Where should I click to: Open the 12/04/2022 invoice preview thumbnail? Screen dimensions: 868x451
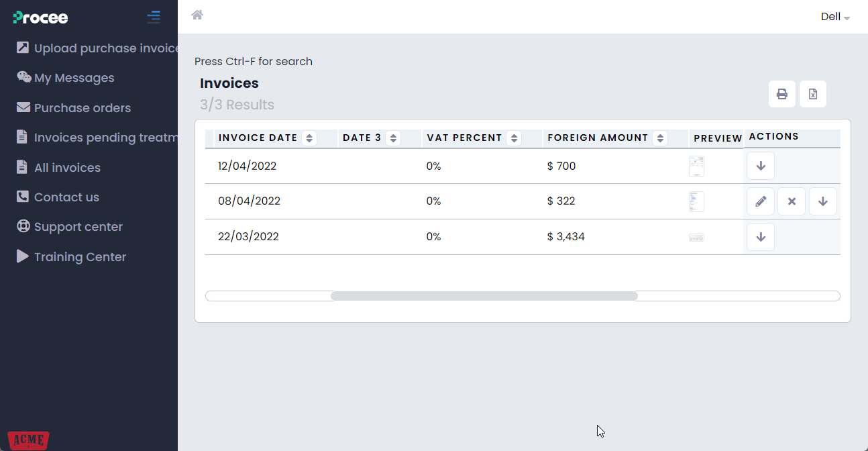pyautogui.click(x=696, y=166)
